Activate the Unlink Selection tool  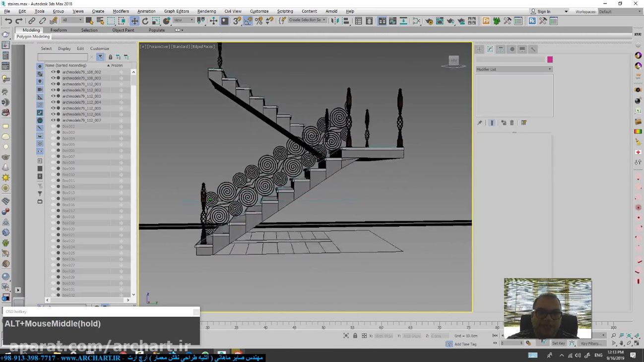(x=43, y=21)
